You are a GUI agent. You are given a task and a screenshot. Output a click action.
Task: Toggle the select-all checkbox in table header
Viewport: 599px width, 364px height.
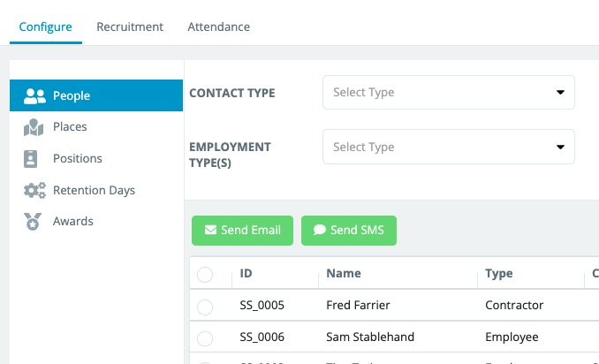[x=205, y=275]
